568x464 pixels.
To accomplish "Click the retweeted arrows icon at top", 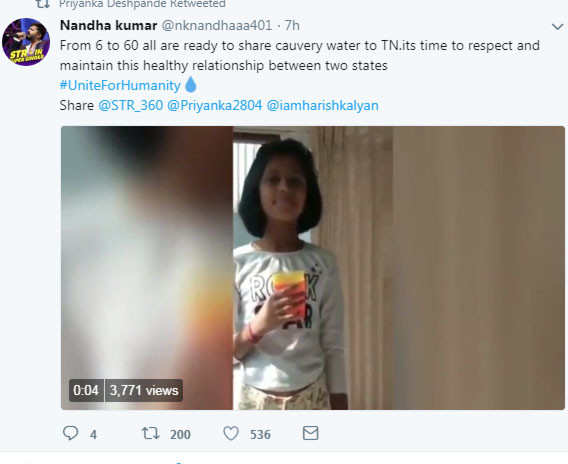I will [x=42, y=4].
